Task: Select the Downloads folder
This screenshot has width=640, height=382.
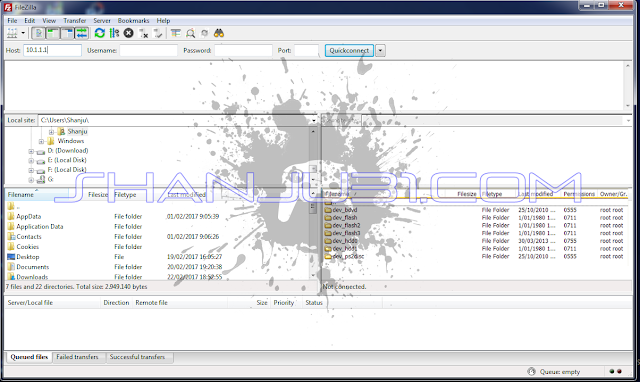Action: click(x=32, y=277)
